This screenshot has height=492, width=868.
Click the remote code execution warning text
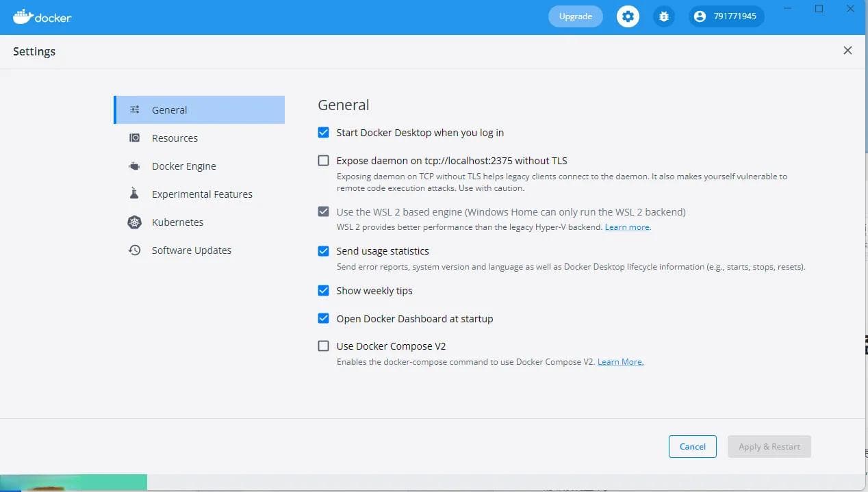point(562,182)
